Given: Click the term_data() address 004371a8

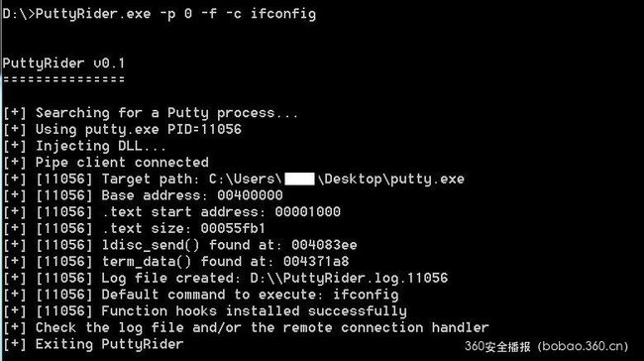Looking at the screenshot, I should 316,262.
